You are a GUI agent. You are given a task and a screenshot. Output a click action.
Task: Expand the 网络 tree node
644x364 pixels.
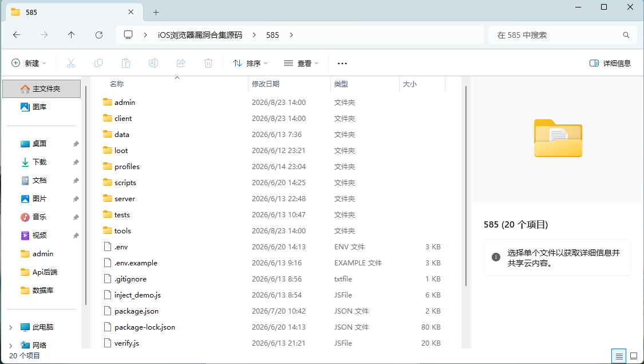pos(11,346)
